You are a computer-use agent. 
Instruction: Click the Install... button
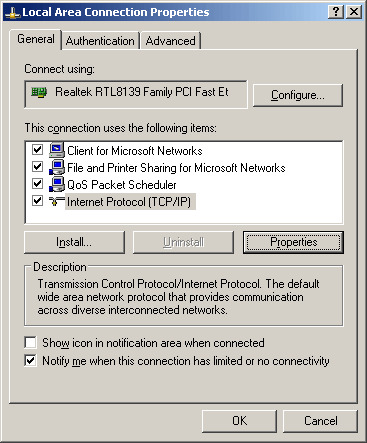pyautogui.click(x=74, y=242)
